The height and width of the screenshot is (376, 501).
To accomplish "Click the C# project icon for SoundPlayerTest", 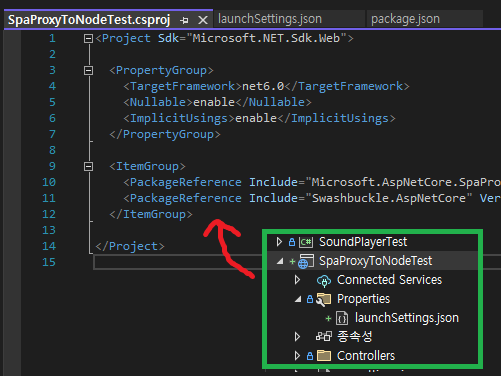I will (306, 242).
